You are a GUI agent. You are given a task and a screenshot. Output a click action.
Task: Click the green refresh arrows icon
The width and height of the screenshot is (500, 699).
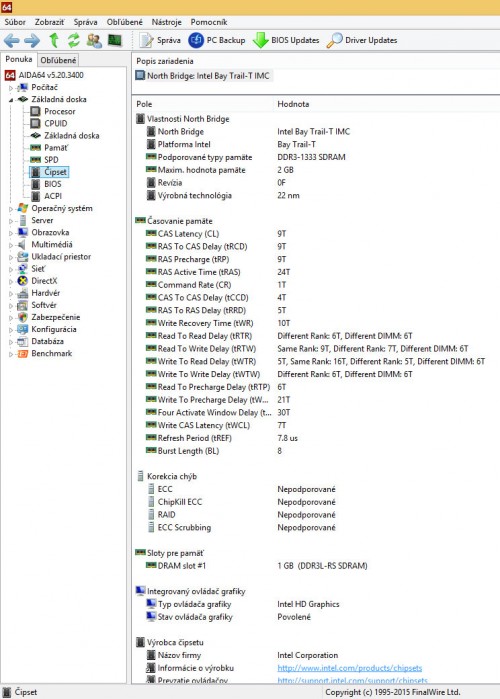pyautogui.click(x=74, y=40)
